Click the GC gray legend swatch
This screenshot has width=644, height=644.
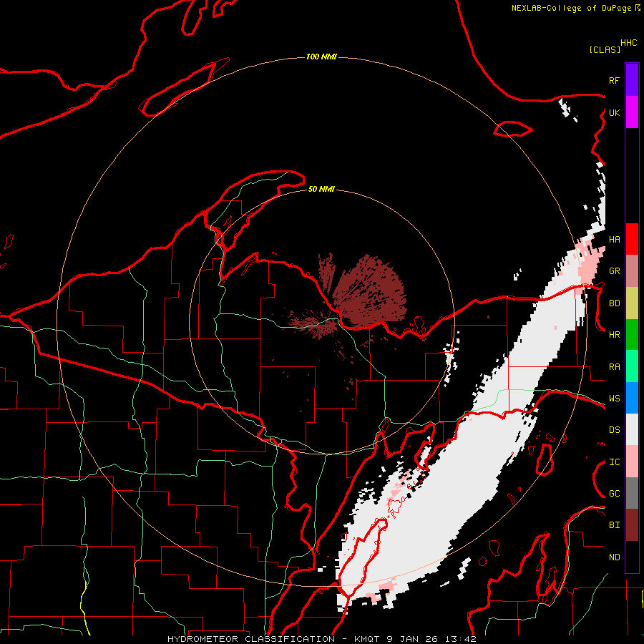click(632, 493)
